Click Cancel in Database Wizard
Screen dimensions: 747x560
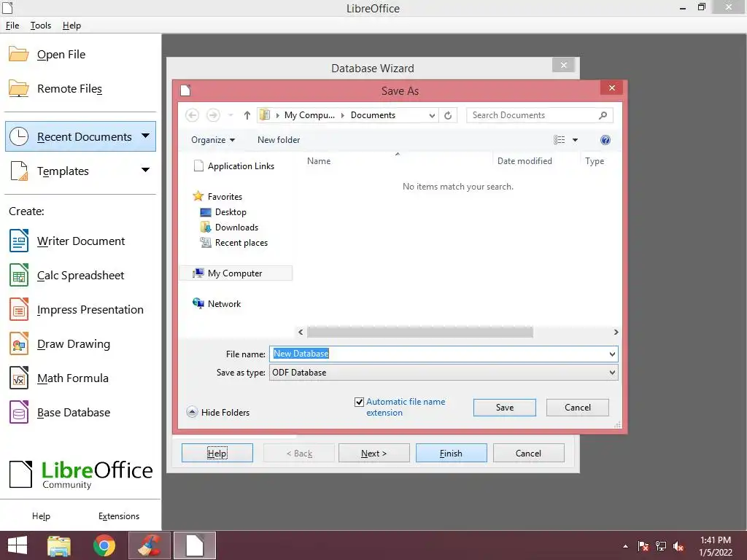[x=528, y=454]
